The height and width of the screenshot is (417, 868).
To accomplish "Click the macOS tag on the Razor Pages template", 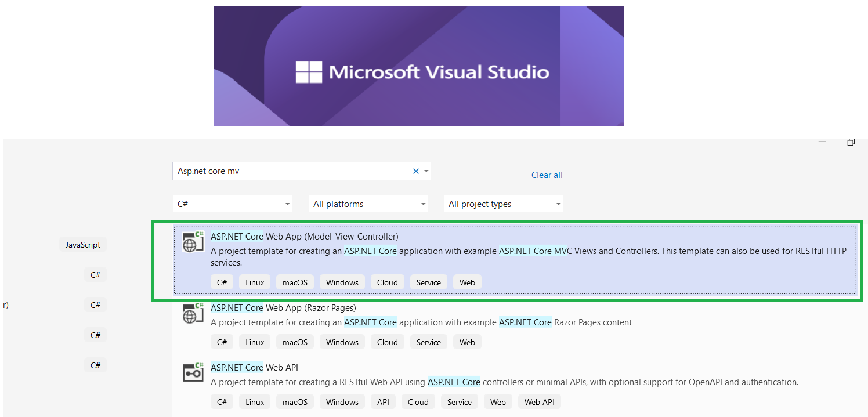I will [x=295, y=342].
